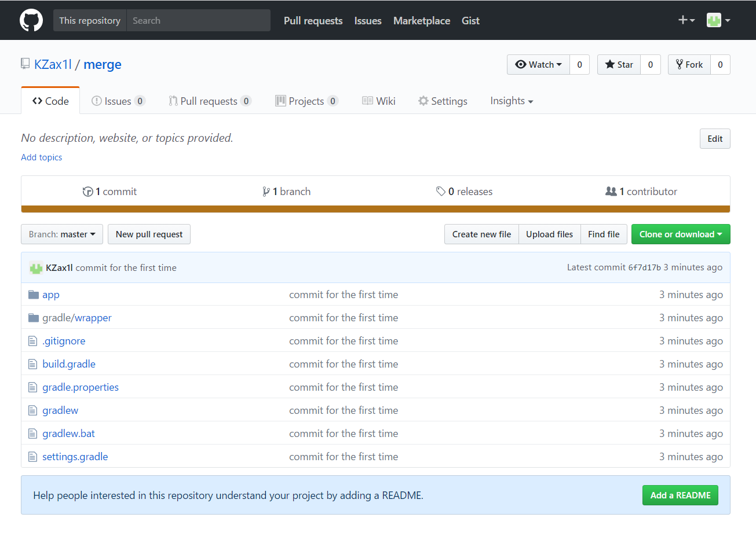Open the app folder

tap(51, 295)
